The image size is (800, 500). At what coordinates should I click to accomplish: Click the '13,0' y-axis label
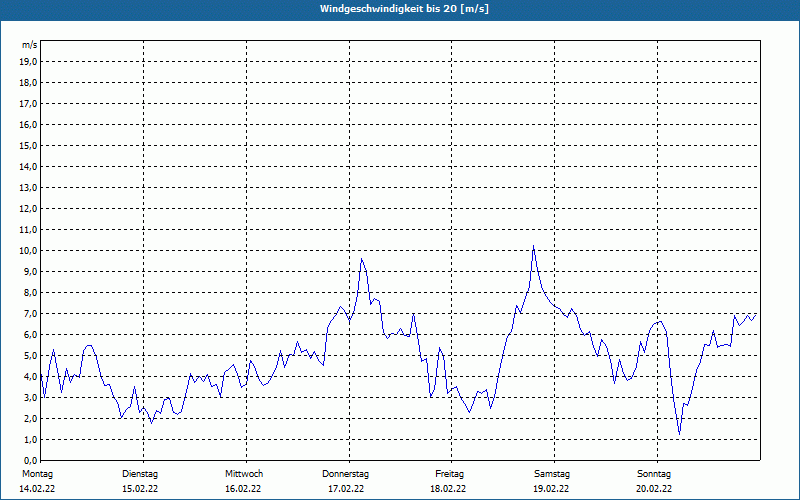click(28, 188)
